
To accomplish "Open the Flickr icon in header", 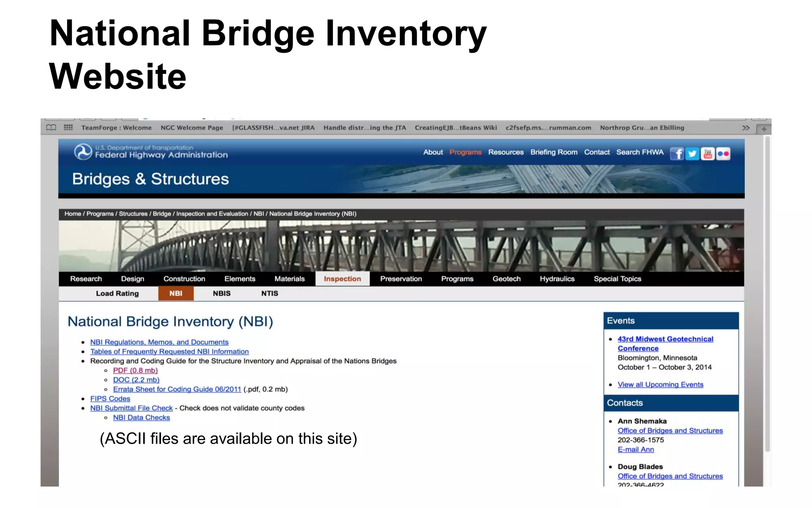I will point(723,154).
